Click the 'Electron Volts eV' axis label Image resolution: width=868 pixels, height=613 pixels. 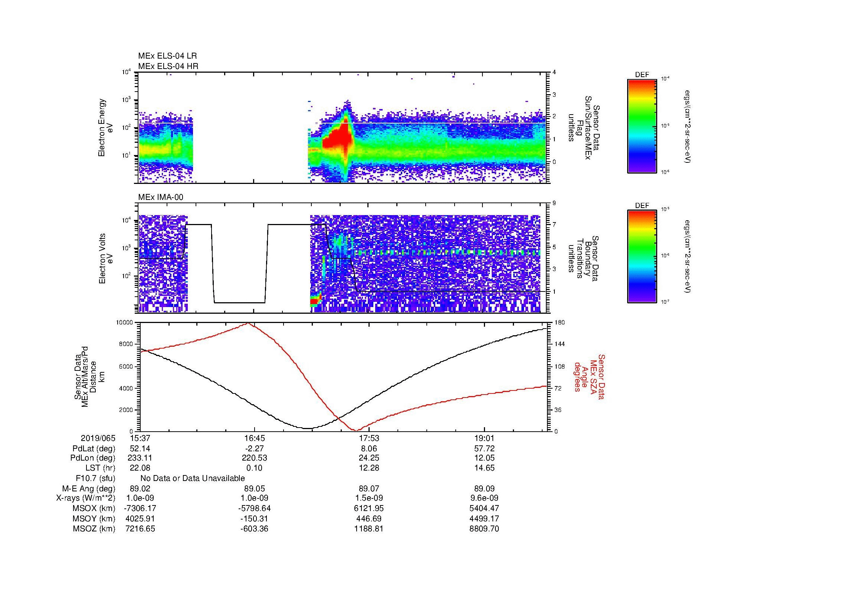[x=105, y=259]
